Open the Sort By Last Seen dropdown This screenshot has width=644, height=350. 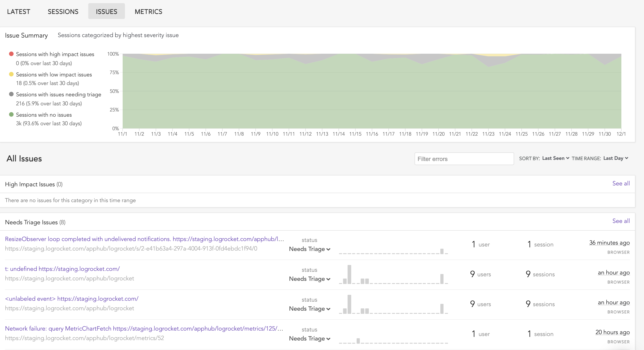[556, 158]
